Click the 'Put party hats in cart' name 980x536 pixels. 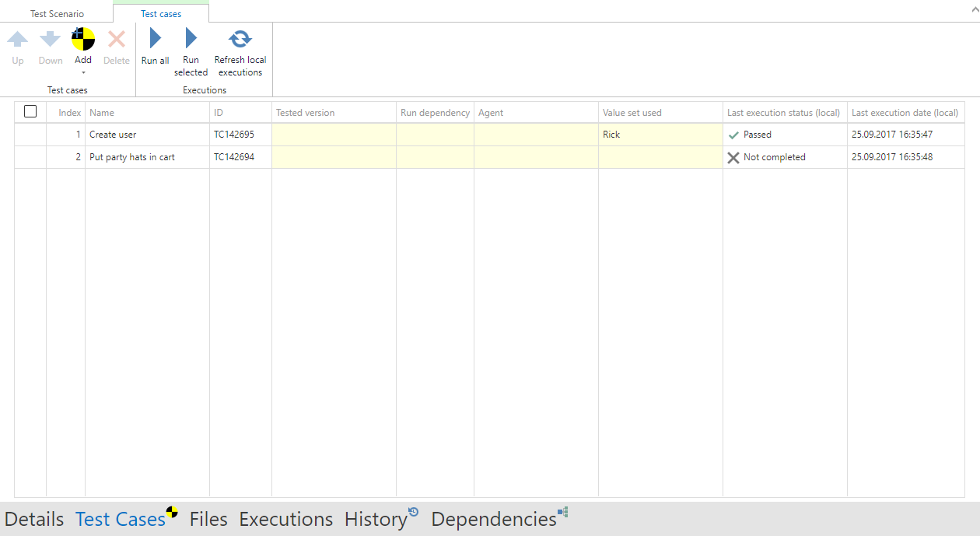point(132,157)
